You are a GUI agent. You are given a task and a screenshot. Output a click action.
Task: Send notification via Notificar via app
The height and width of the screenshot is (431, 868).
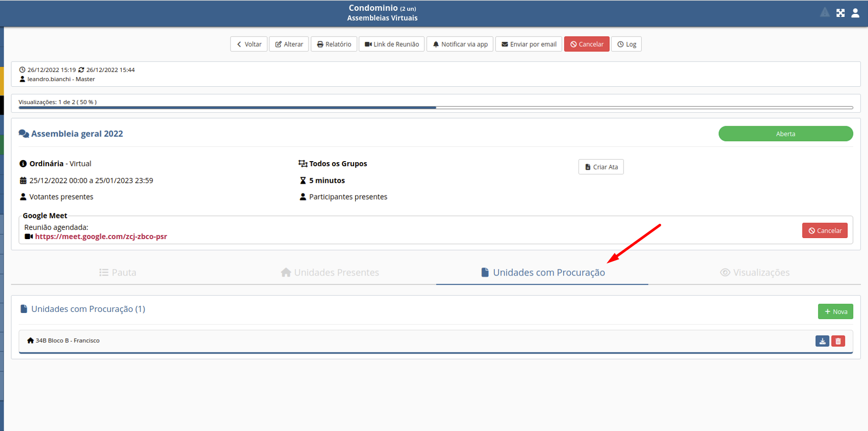[x=460, y=44]
